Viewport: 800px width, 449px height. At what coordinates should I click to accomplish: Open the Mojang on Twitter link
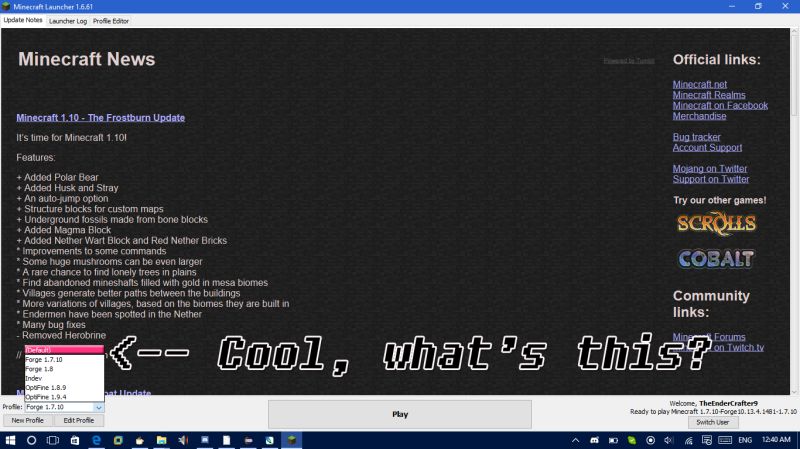coord(710,168)
